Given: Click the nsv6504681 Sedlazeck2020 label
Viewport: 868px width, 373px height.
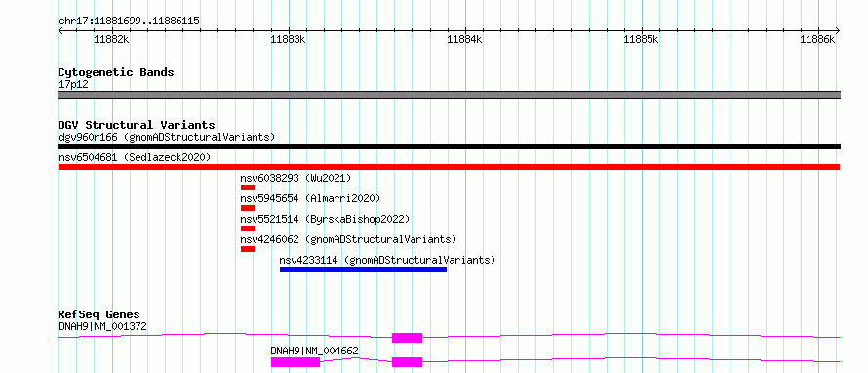Looking at the screenshot, I should tap(135, 157).
